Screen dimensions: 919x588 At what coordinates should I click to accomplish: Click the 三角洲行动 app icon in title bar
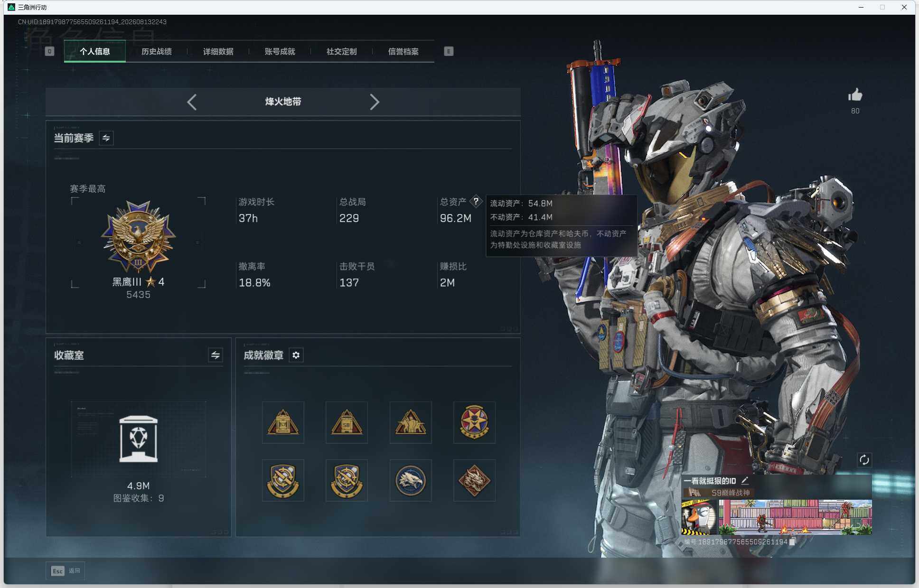pyautogui.click(x=11, y=7)
